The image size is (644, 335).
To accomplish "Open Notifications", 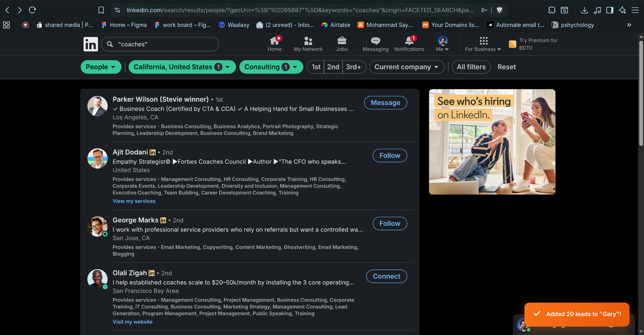I will pyautogui.click(x=409, y=44).
